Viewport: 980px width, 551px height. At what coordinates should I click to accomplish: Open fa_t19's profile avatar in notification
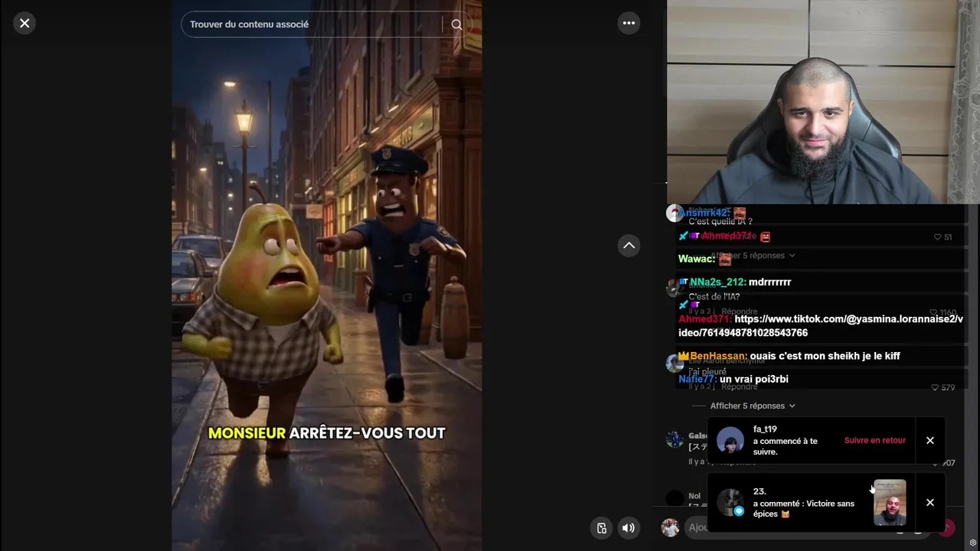730,441
